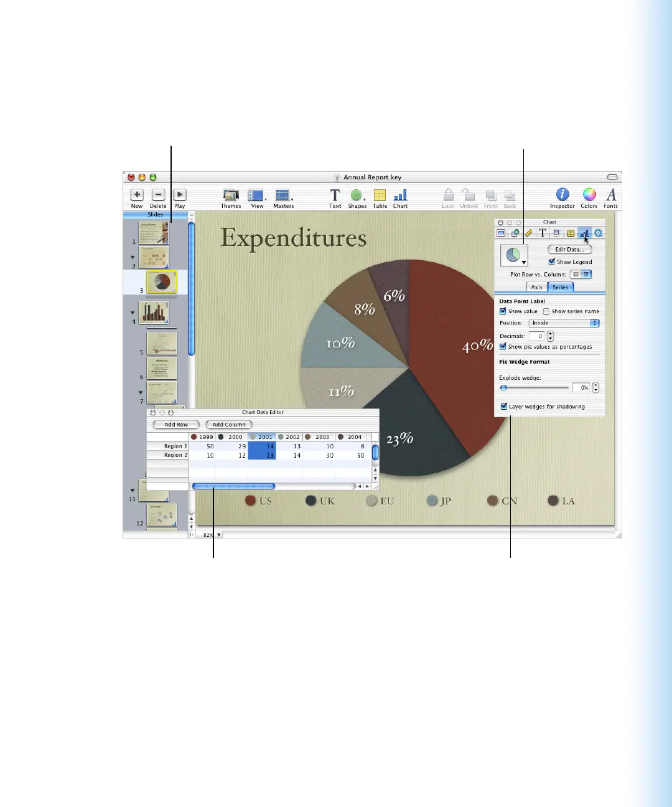The width and height of the screenshot is (672, 807).
Task: Click the Edit Data... button
Action: [569, 250]
